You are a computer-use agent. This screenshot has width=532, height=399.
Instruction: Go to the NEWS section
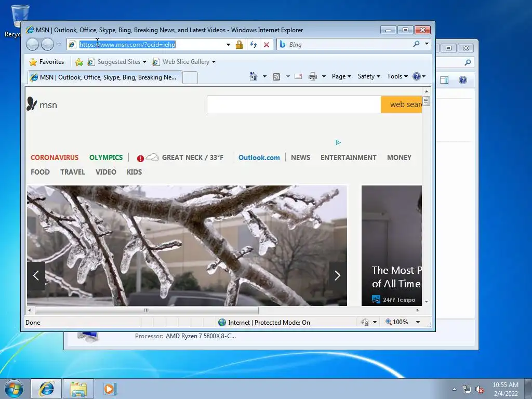click(x=301, y=157)
